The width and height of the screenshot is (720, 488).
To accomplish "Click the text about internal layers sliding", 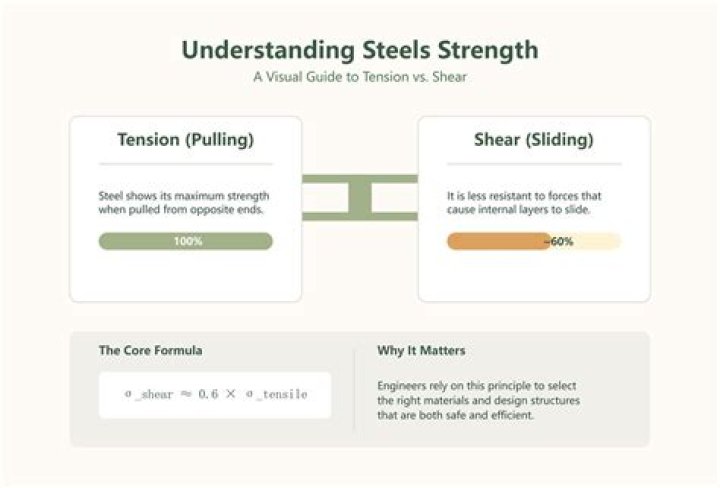I will [x=524, y=202].
